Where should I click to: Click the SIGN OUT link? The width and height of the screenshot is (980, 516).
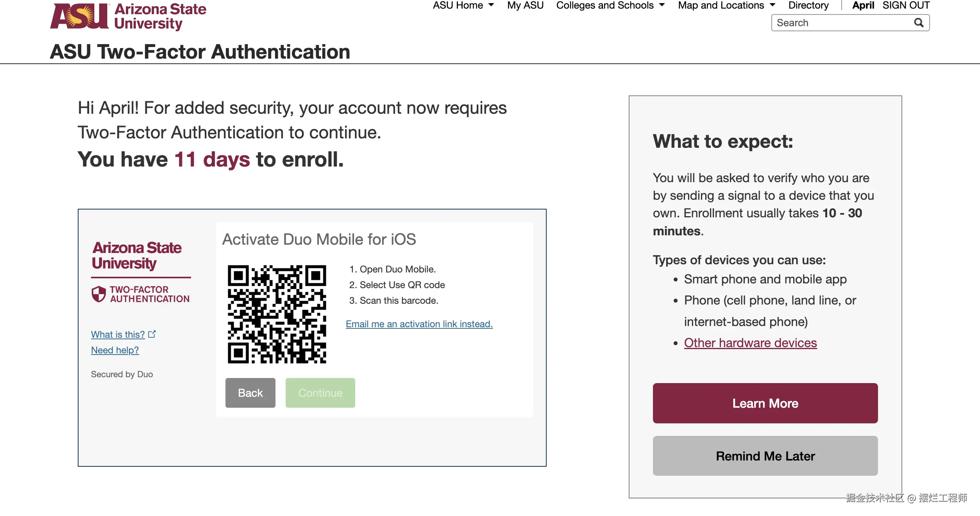click(906, 5)
